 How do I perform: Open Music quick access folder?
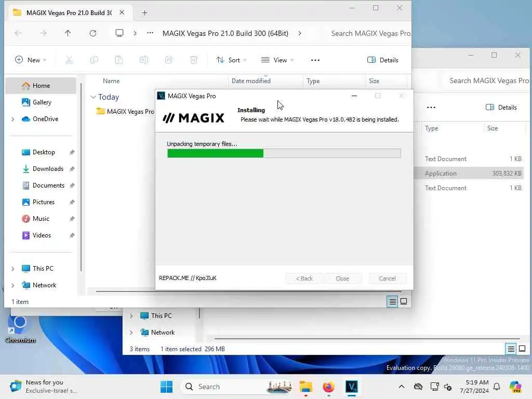(x=41, y=219)
